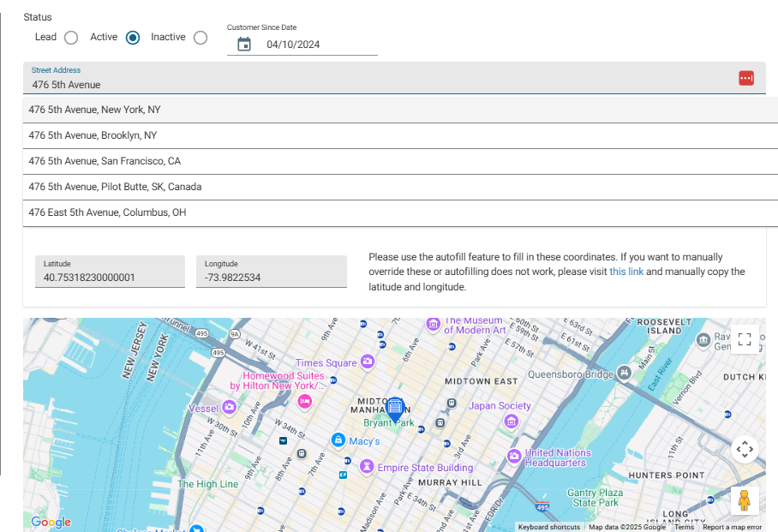Viewport: 778px width, 532px height.
Task: Click the red password manager icon in address field
Action: [745, 78]
